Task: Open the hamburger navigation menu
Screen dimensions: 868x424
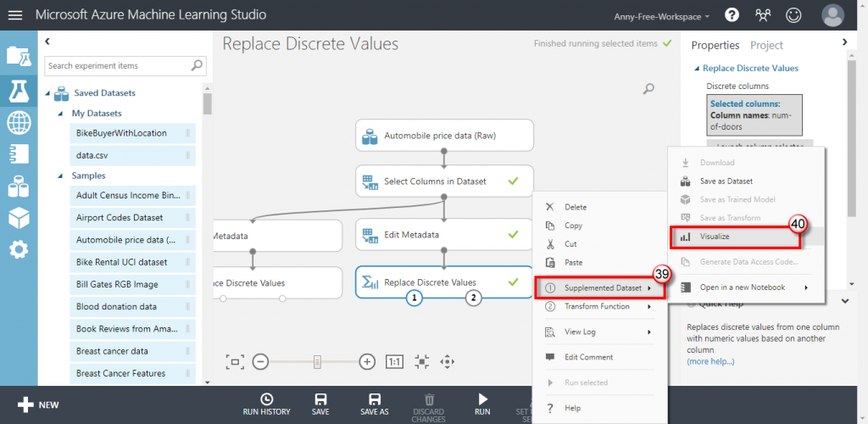Action: coord(15,15)
